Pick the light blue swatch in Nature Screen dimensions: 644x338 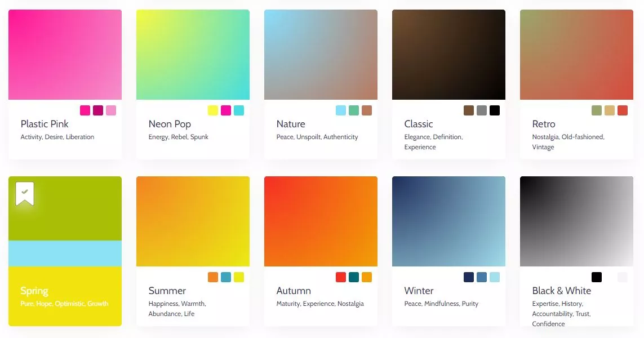tap(341, 110)
